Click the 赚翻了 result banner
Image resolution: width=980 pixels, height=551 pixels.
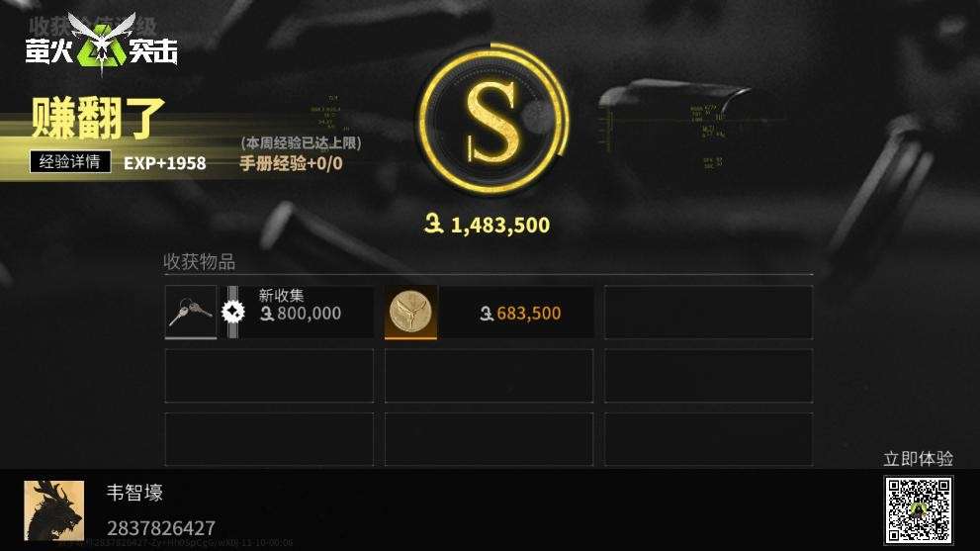[98, 118]
